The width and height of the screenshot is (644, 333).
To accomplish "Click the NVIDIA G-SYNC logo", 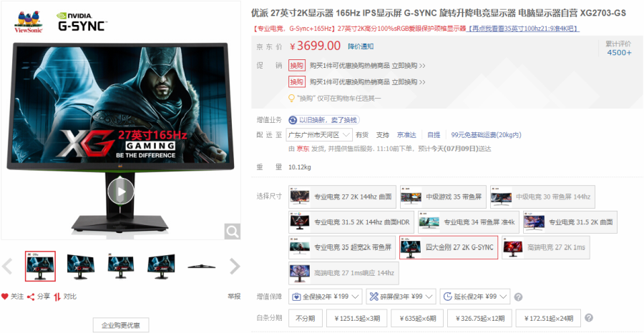I will [x=82, y=21].
